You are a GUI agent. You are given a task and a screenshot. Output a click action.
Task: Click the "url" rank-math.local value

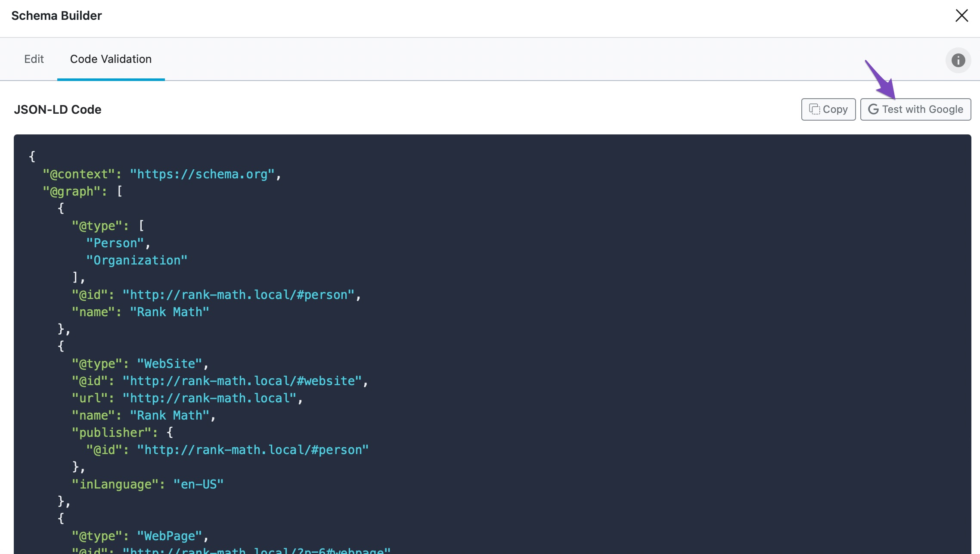(x=209, y=398)
